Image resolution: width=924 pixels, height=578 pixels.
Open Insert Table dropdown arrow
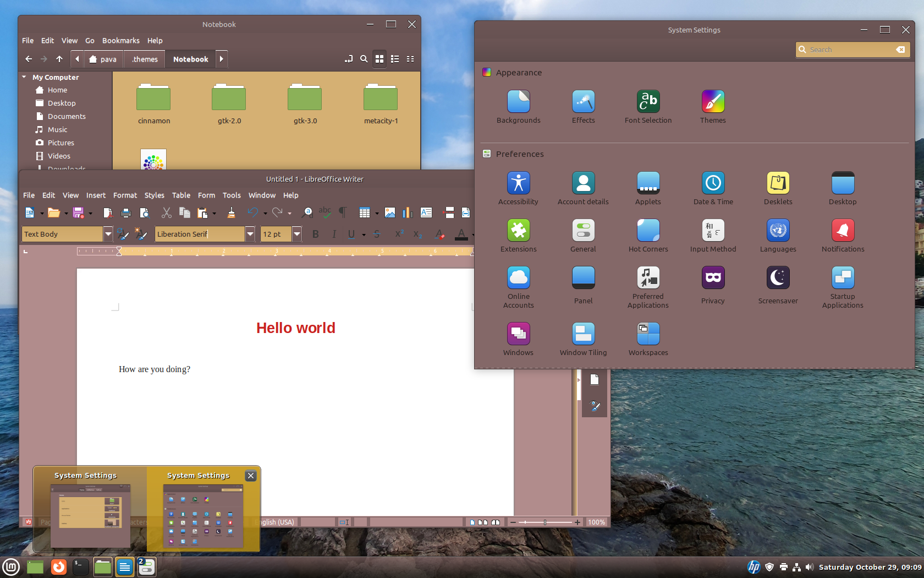coord(377,214)
